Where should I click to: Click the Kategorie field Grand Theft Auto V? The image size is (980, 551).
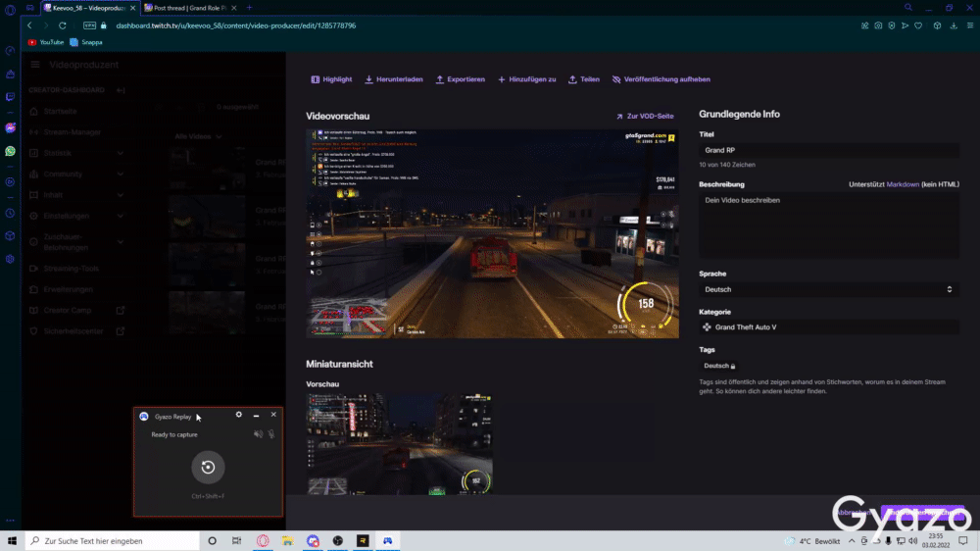[x=829, y=327]
